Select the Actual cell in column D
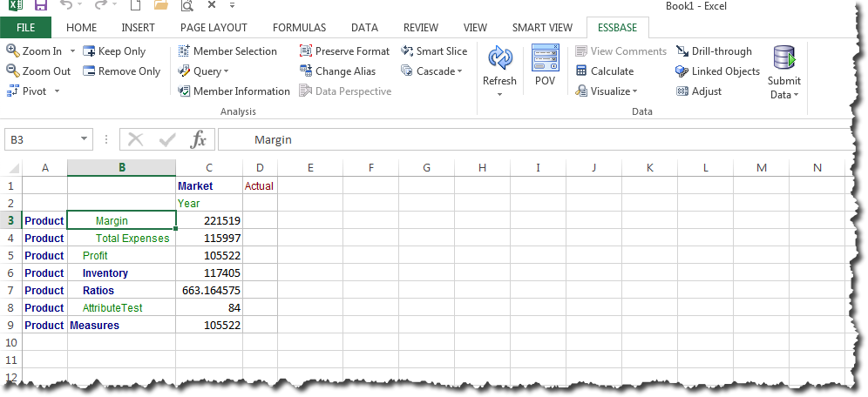This screenshot has width=868, height=397. pos(261,185)
